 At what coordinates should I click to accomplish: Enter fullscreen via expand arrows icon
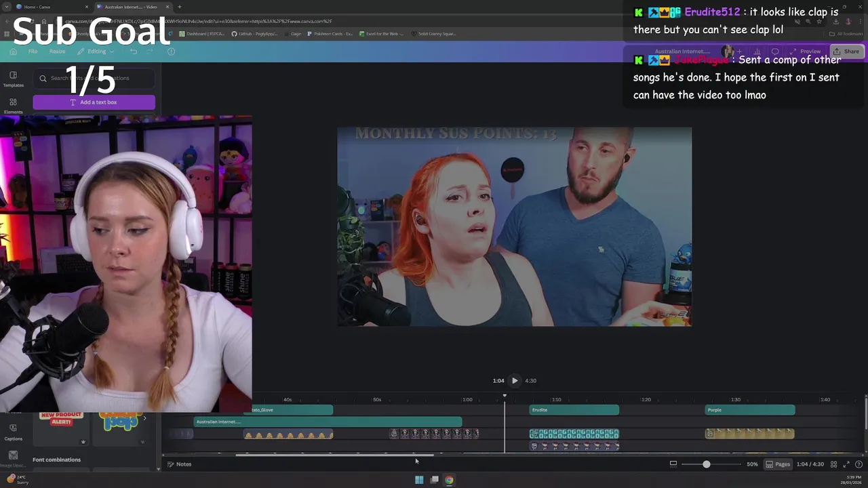[846, 464]
